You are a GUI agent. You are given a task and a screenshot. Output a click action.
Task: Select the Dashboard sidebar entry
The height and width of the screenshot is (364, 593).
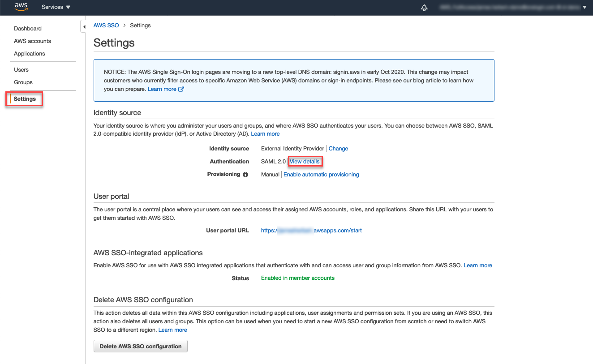[x=27, y=28]
